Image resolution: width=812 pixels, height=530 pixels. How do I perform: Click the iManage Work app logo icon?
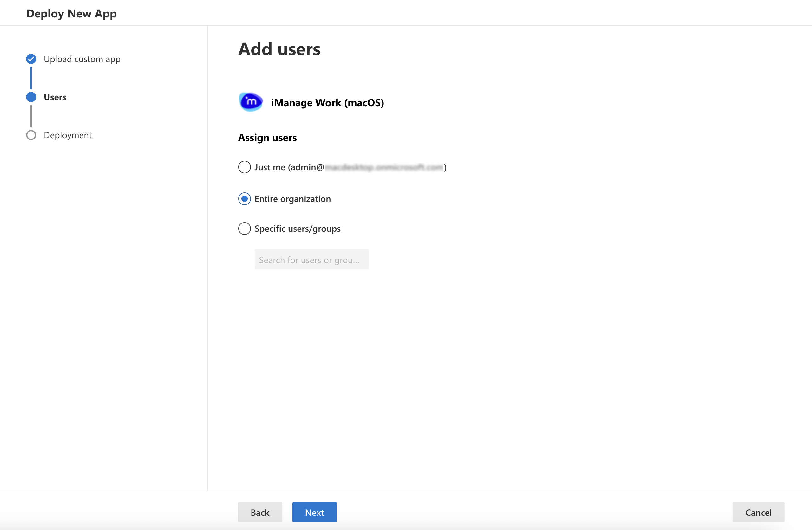(251, 102)
